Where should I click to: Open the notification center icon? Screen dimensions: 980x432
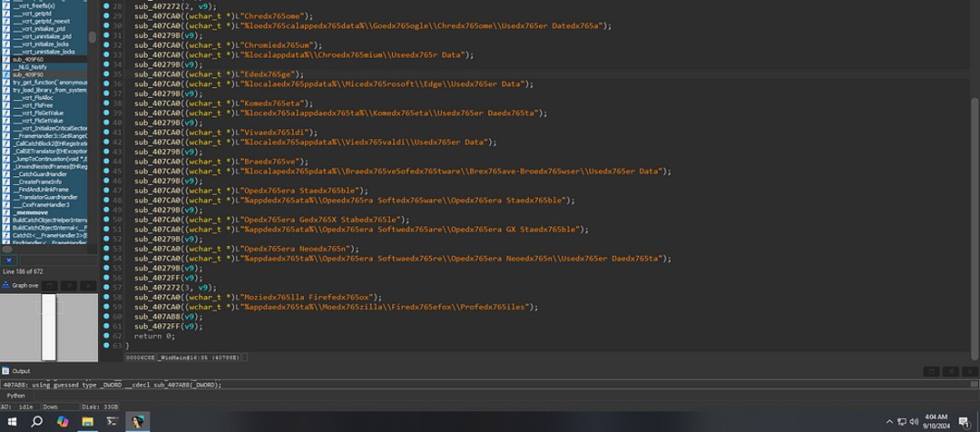[967, 421]
